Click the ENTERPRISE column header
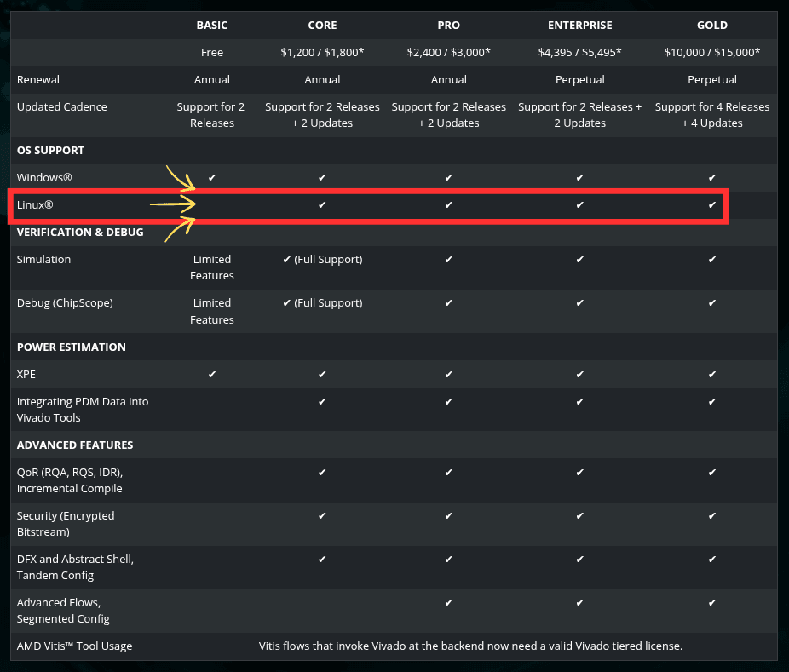Viewport: 789px width, 672px height. pyautogui.click(x=579, y=26)
